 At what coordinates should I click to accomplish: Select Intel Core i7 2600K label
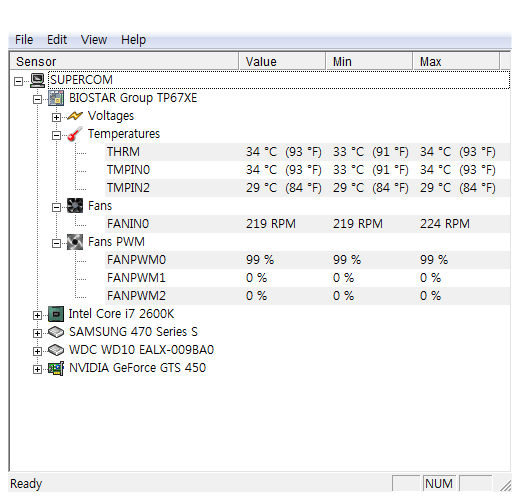pyautogui.click(x=121, y=314)
